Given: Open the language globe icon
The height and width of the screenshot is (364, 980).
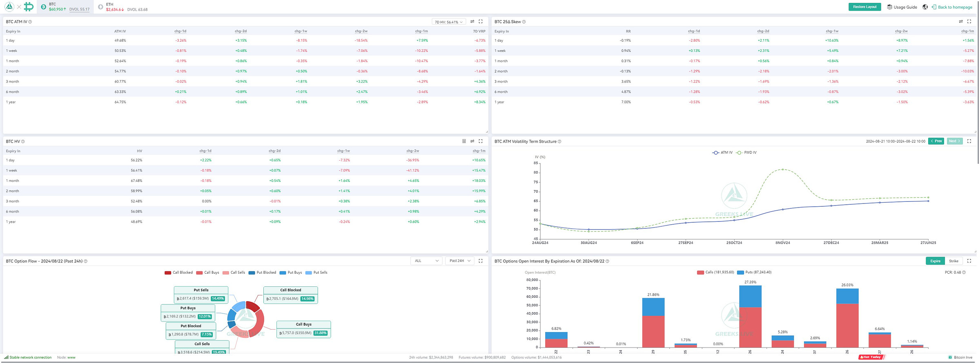Looking at the screenshot, I should tap(925, 7).
